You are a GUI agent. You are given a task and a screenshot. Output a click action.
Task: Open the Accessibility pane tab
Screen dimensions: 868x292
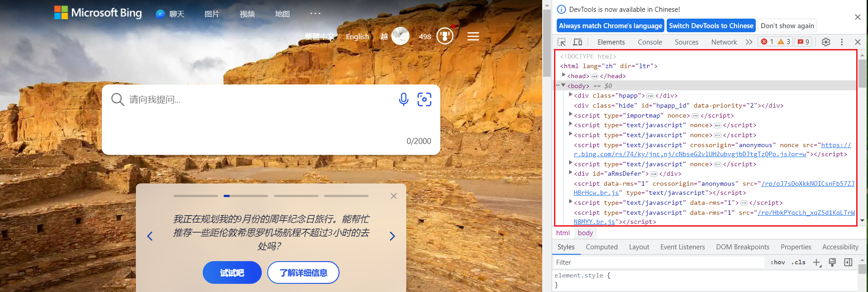click(x=840, y=247)
